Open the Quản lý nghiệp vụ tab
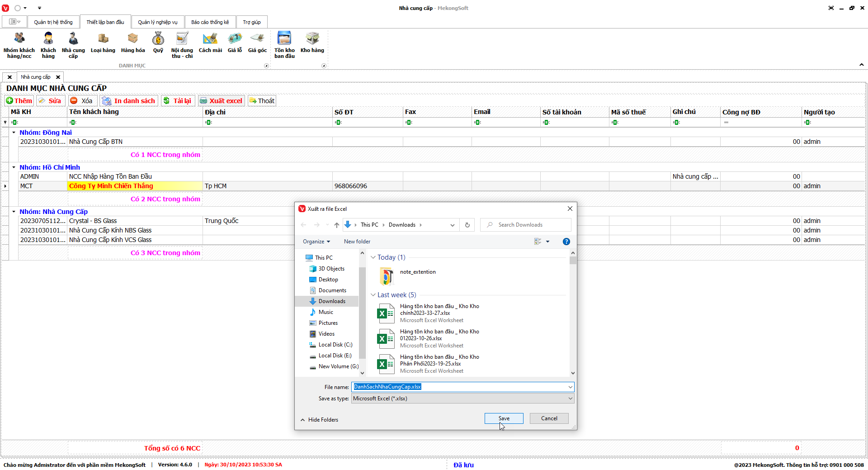Image resolution: width=868 pixels, height=470 pixels. tap(157, 22)
